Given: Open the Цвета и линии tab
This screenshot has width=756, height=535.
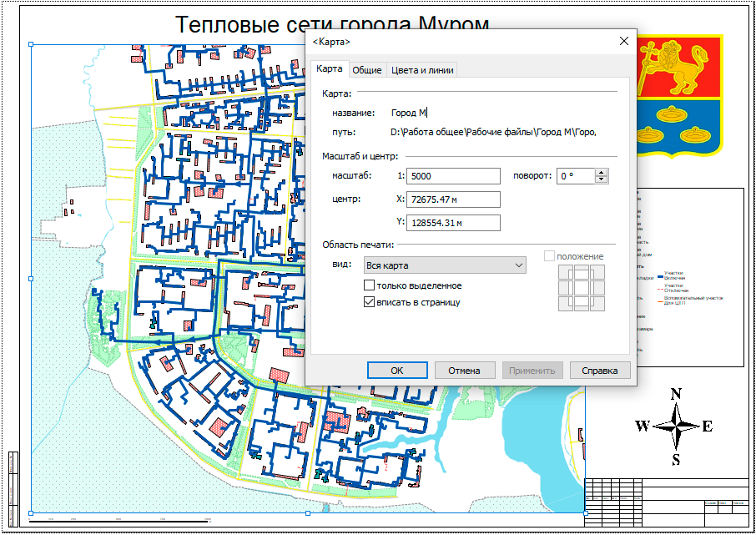Looking at the screenshot, I should click(421, 70).
